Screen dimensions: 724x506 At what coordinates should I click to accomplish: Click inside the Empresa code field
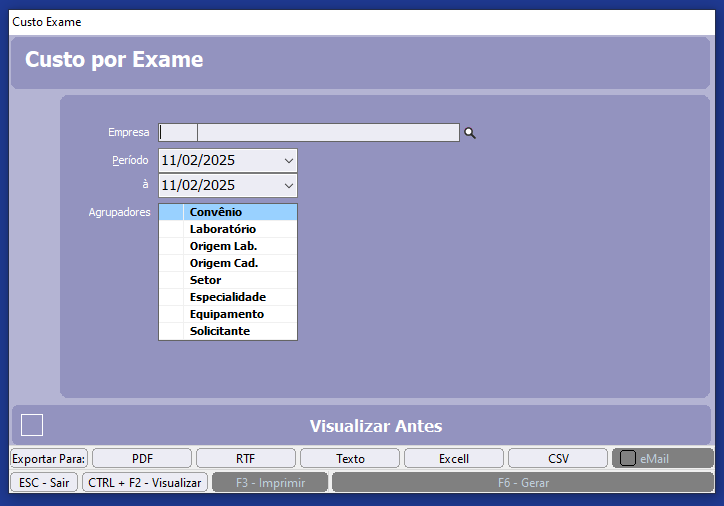178,133
